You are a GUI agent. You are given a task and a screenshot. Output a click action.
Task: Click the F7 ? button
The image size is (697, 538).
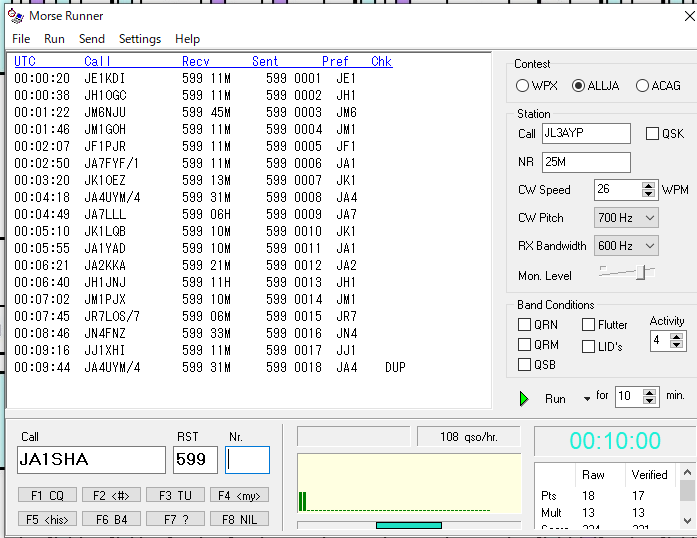coord(175,519)
